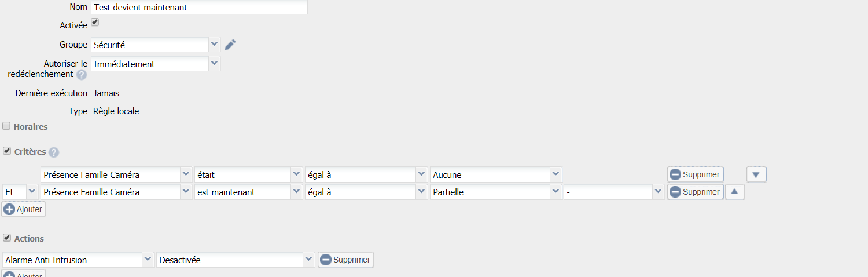The width and height of the screenshot is (868, 277).
Task: Open the Desactivée action state dropdown
Action: point(236,260)
